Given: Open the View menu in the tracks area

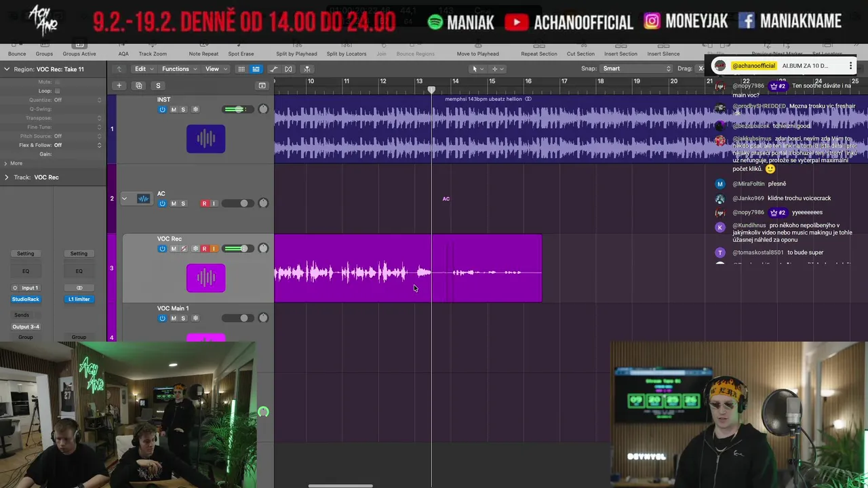Looking at the screenshot, I should pos(216,68).
